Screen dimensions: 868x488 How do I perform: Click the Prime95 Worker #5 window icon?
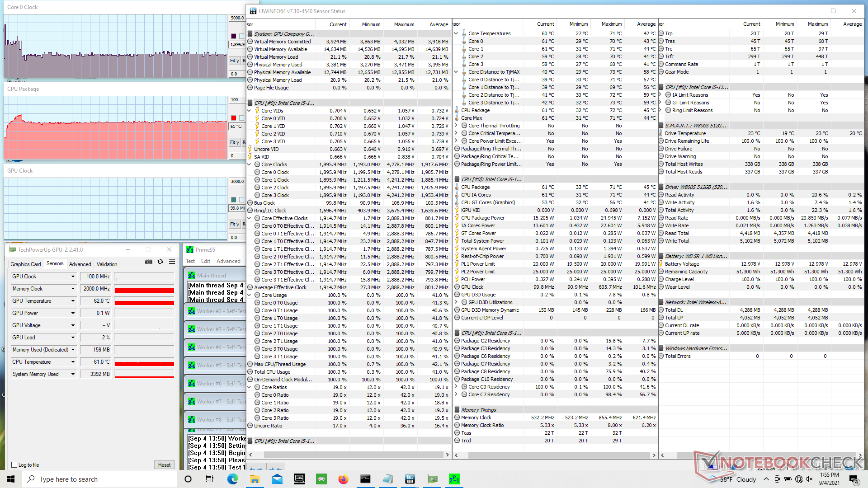192,365
